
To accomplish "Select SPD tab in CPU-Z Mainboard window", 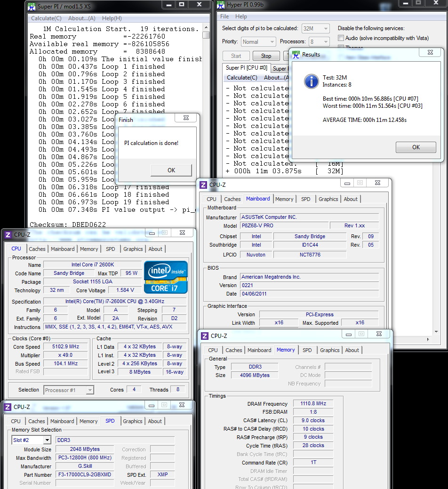I will click(305, 199).
